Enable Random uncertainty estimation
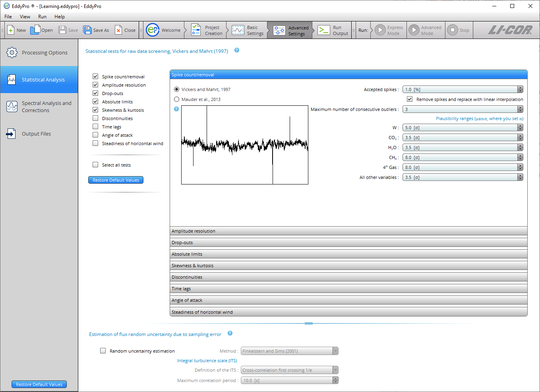The height and width of the screenshot is (392, 540). 103,351
